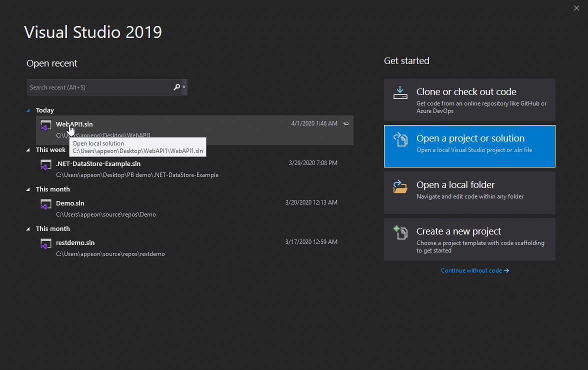
Task: Open the WebAPI1.sln recent solution
Action: [x=194, y=130]
